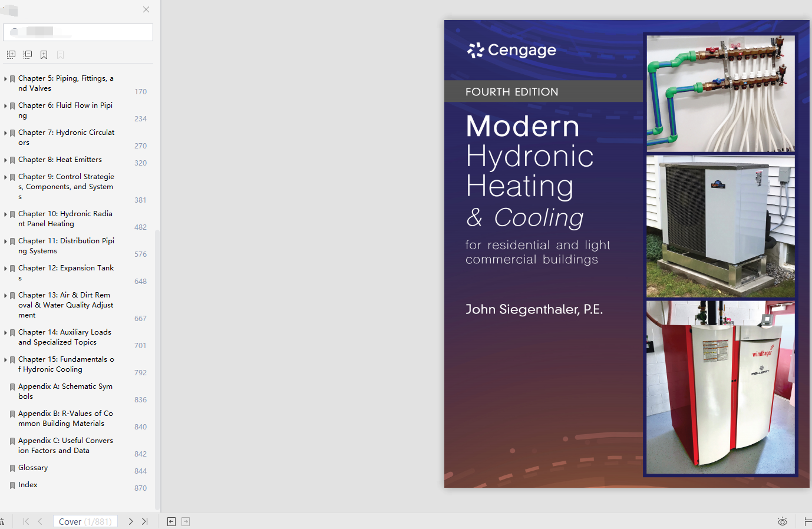This screenshot has width=812, height=529.
Task: Open Chapter 10: Hydronic Radiant Panel Heating
Action: [x=65, y=219]
